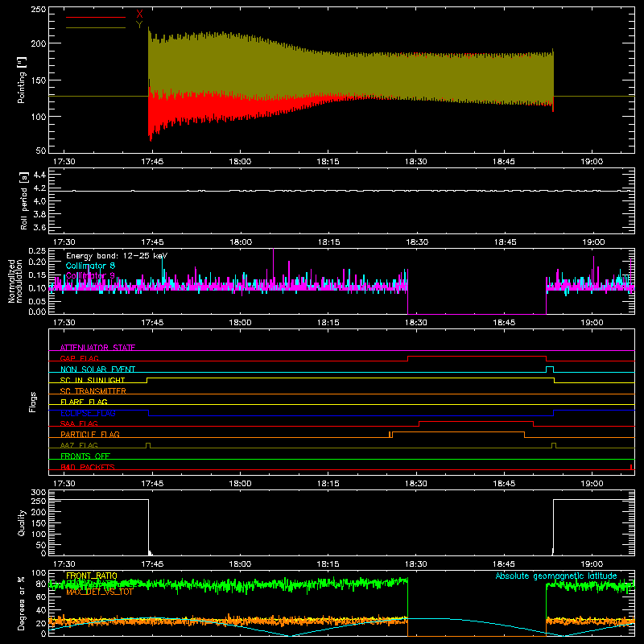Click the Pointing axis title

[22, 80]
